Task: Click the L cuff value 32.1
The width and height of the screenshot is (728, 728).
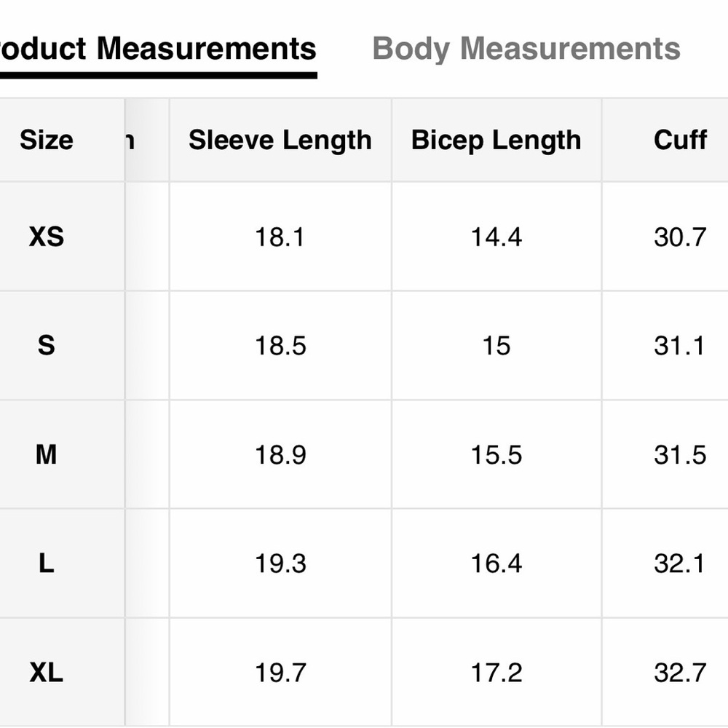Action: click(679, 563)
